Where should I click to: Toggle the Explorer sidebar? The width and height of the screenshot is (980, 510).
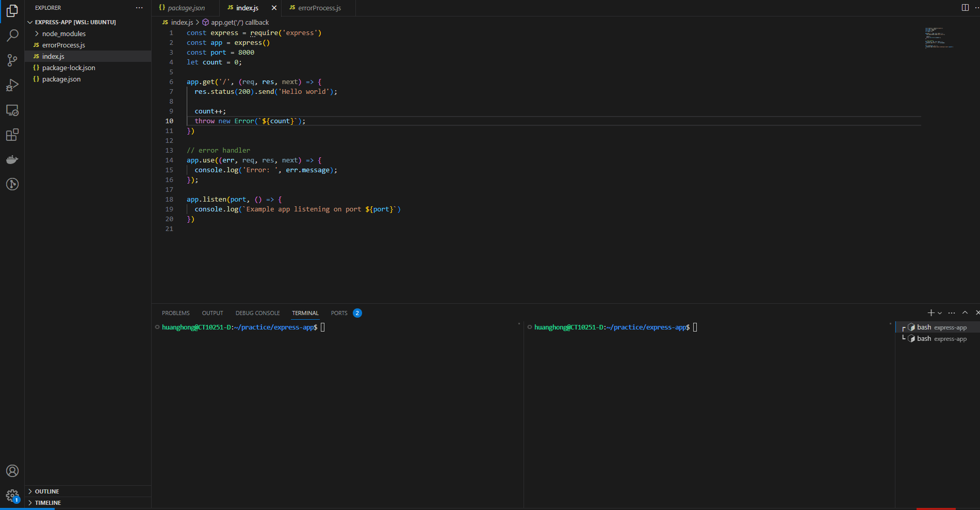[12, 11]
